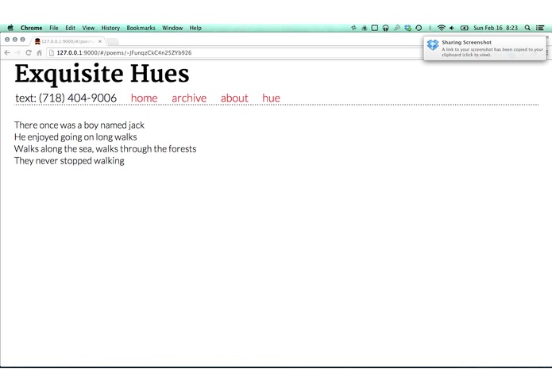Image resolution: width=552 pixels, height=392 pixels.
Task: Click the Exquisite Hues heading
Action: (102, 74)
